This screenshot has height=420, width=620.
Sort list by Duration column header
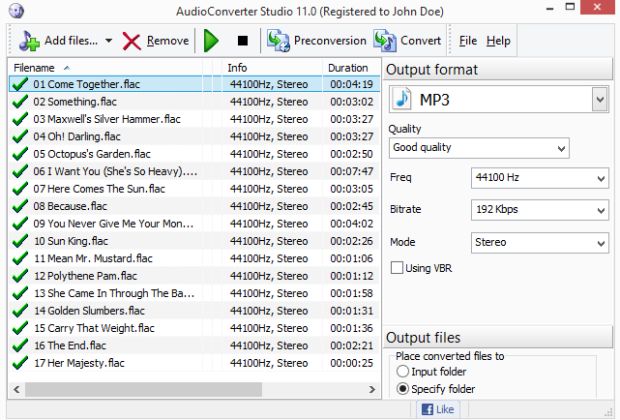pyautogui.click(x=347, y=68)
